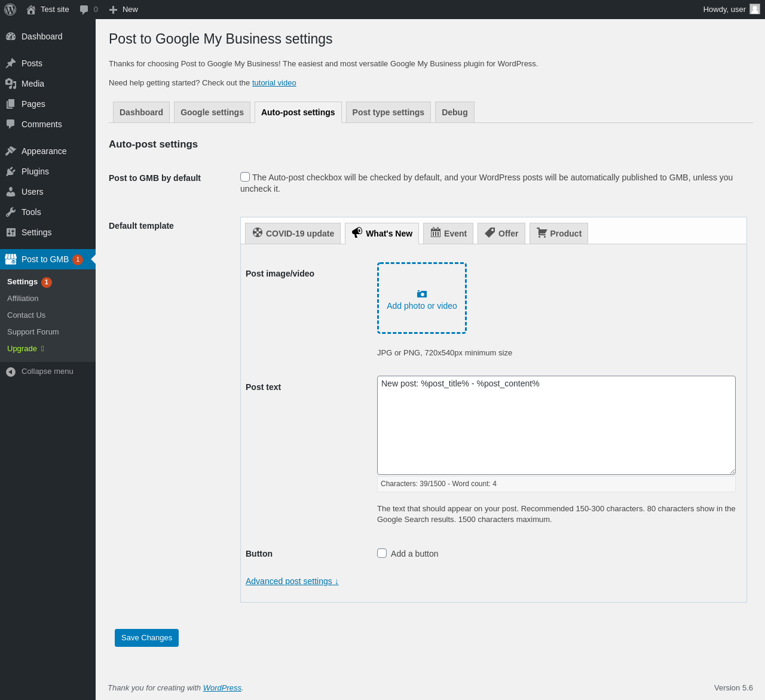Screen dimensions: 765x700
Task: Click the plus icon beside New
Action: tap(113, 10)
